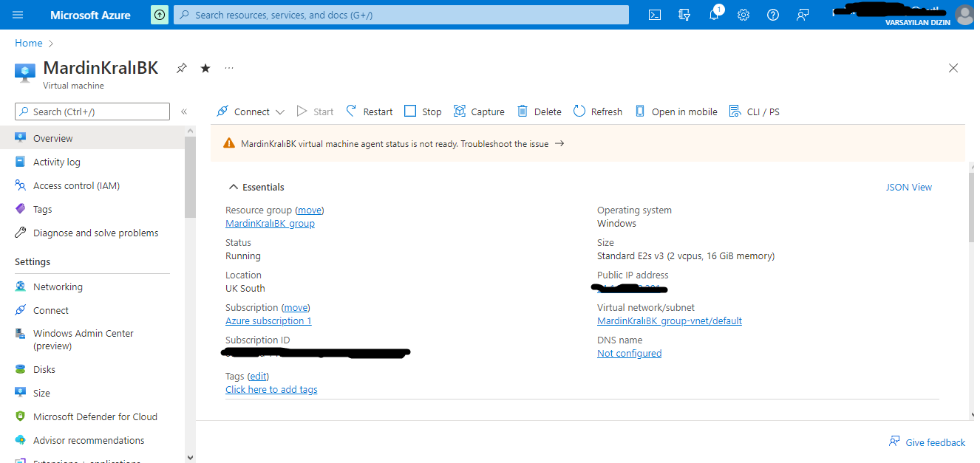Toggle the favorite star for MardinKralıBK
980x463 pixels.
205,68
